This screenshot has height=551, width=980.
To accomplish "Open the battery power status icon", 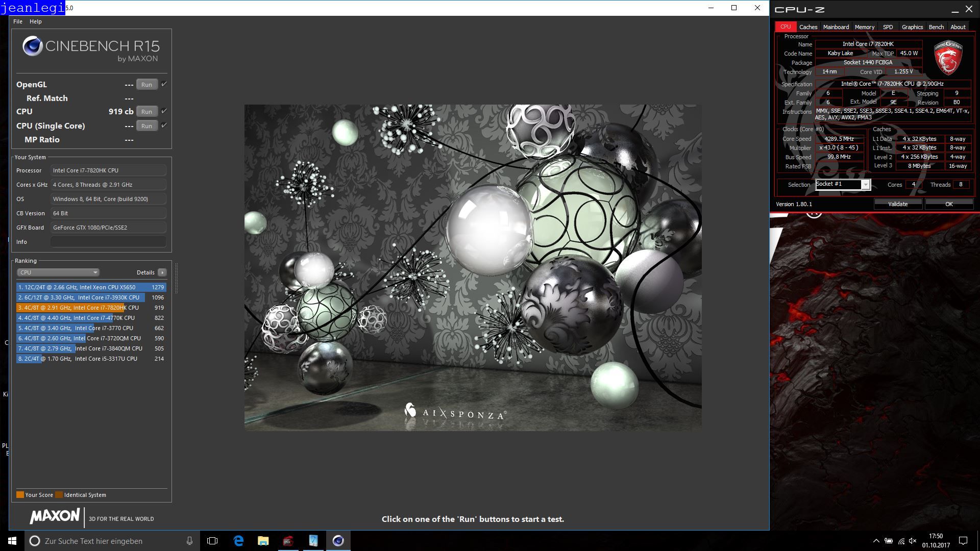I will coord(889,541).
